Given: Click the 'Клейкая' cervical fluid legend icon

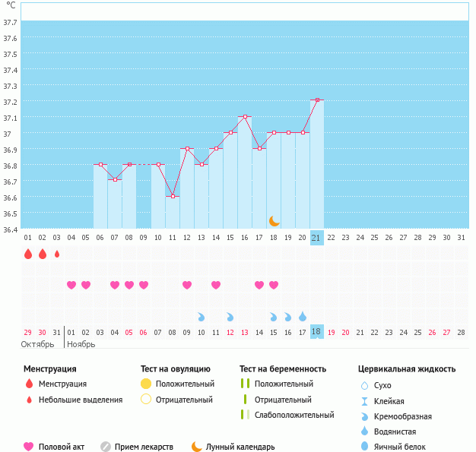Looking at the screenshot, I should (x=364, y=400).
